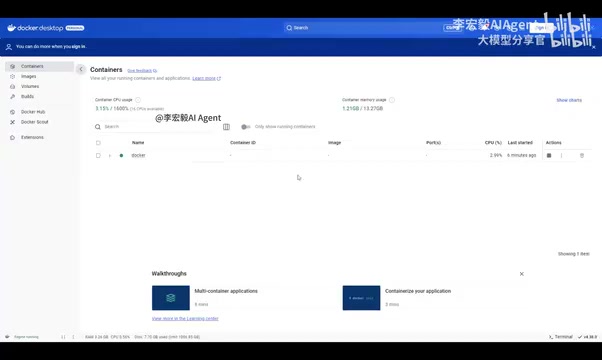
Task: Delete the docker container via trash icon
Action: (582, 155)
